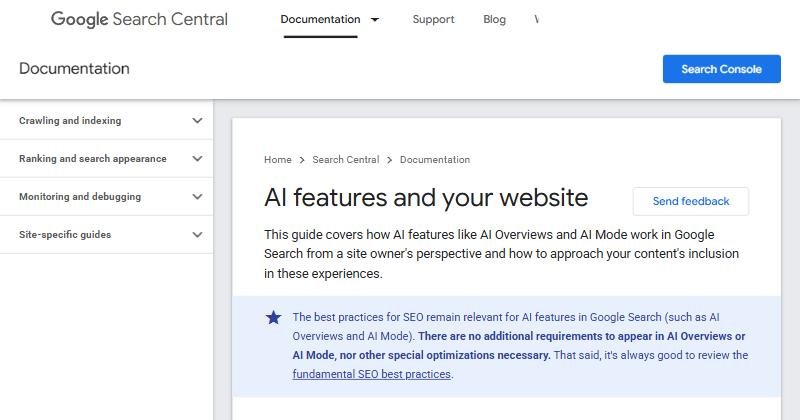Expand the Site-specific guides chevron
The height and width of the screenshot is (420, 800).
(x=197, y=235)
